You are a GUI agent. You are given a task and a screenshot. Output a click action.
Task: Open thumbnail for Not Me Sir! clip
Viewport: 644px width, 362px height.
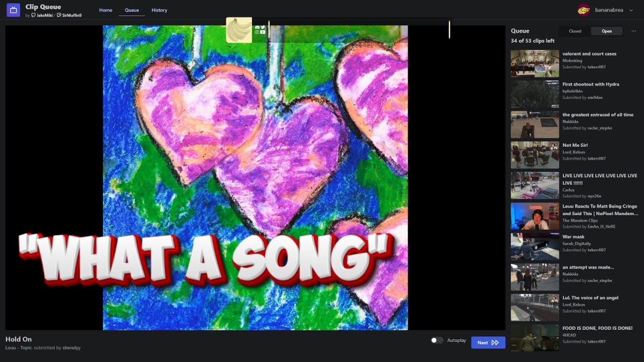pos(535,155)
